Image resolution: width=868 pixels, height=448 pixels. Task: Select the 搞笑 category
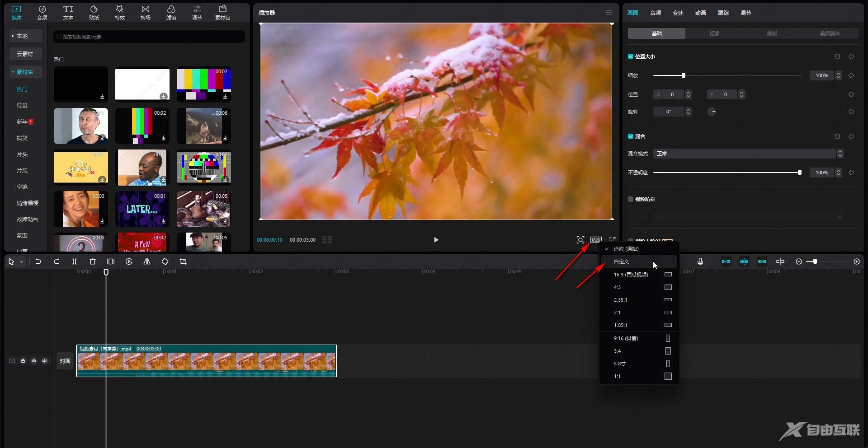pos(22,138)
